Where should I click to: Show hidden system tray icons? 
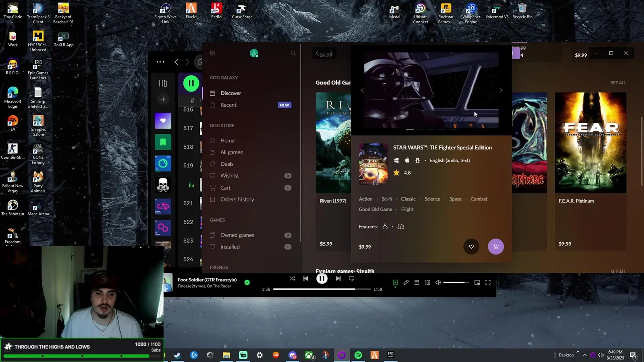coord(584,355)
